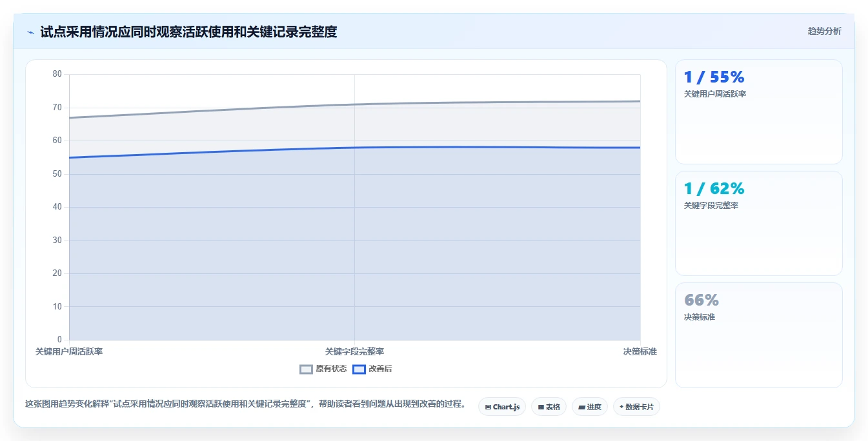Click the 关键用户周活跃率 x-axis label
Screen dimensions: 868x441
pos(69,351)
